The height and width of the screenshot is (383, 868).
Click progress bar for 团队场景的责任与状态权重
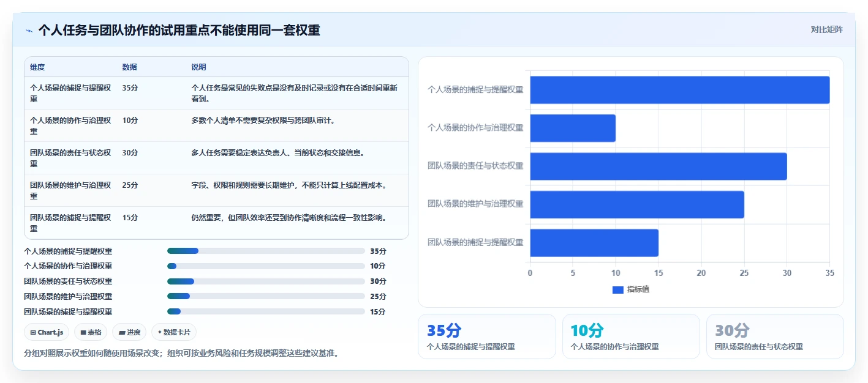point(266,281)
